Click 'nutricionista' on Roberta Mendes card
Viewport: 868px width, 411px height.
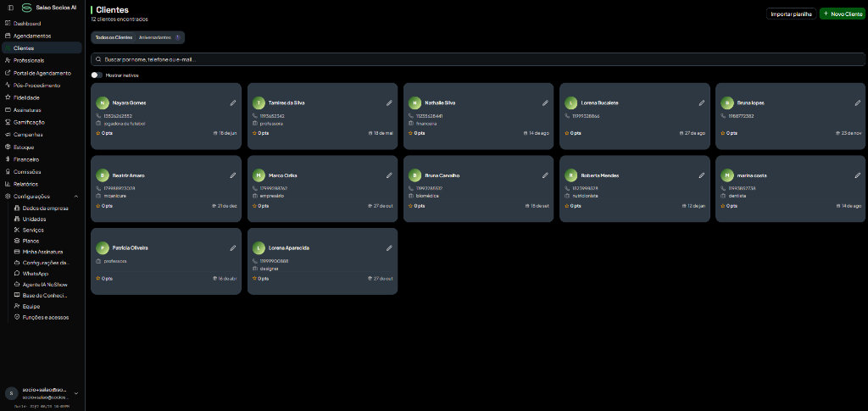[x=585, y=197]
